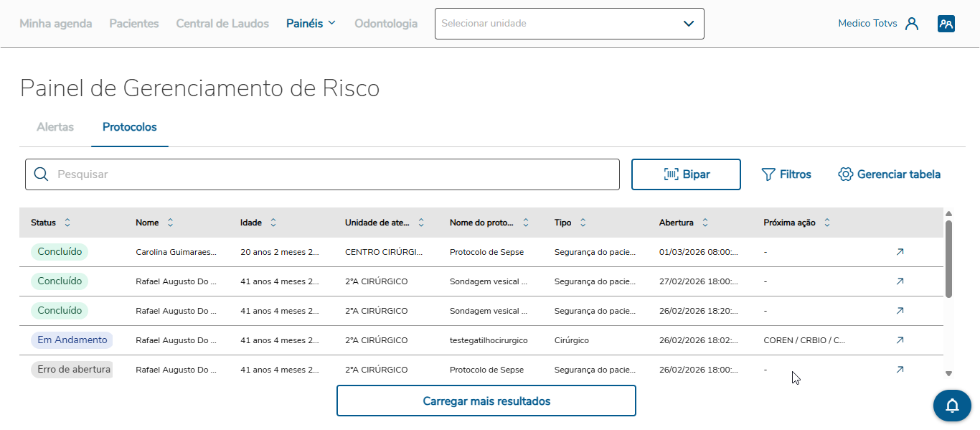Expand the Selecionar unidade dropdown
980x430 pixels.
[x=689, y=24]
